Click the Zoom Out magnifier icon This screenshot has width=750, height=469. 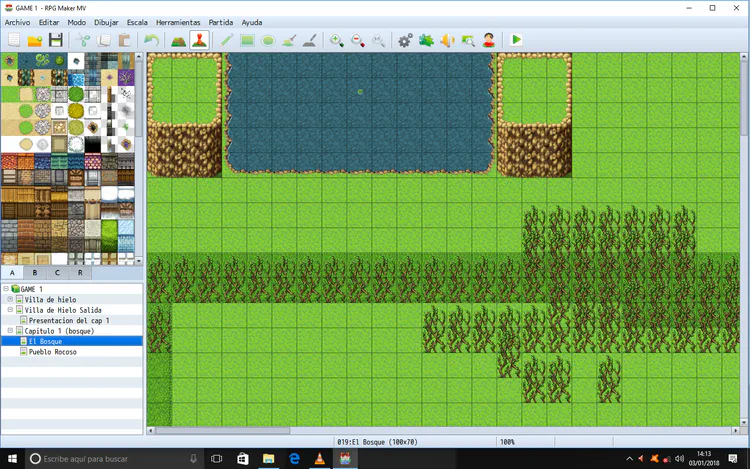point(358,40)
